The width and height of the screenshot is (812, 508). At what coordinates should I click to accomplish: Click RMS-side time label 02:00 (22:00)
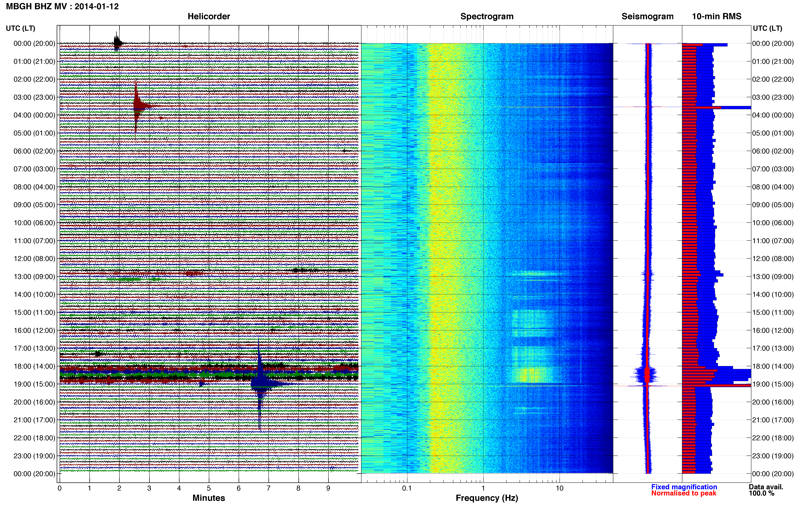[x=773, y=79]
